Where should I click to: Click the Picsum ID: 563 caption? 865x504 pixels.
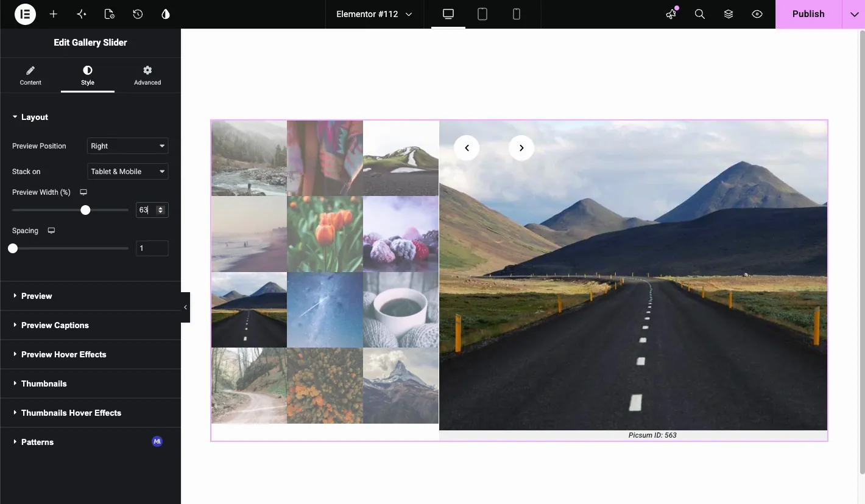click(x=652, y=435)
